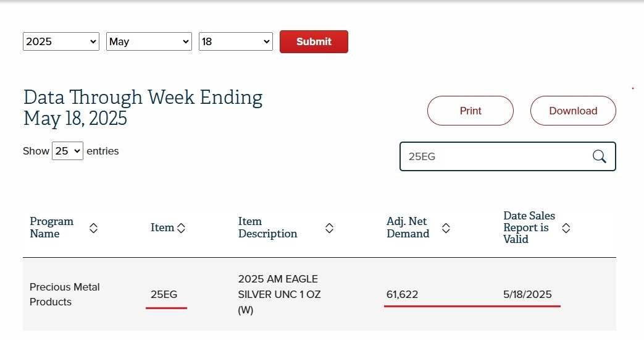Click sort arrows next to Item header
The image size is (644, 340).
point(181,228)
